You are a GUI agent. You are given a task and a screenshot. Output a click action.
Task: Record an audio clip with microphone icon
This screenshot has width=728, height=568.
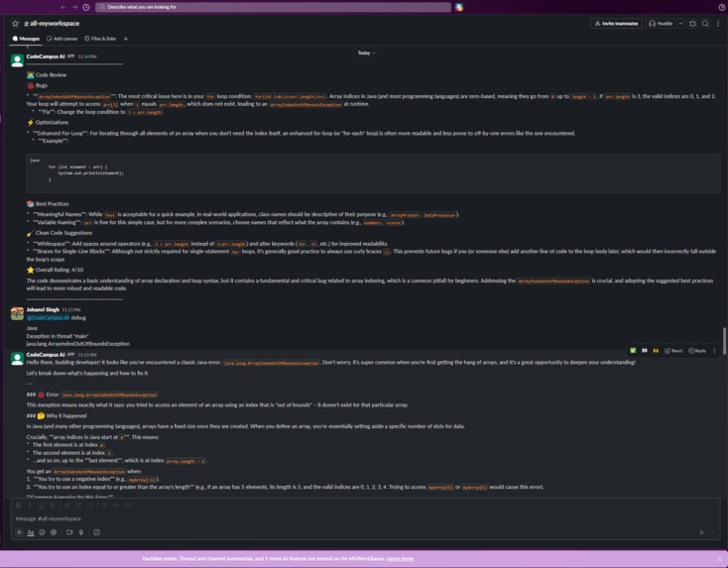[x=80, y=532]
